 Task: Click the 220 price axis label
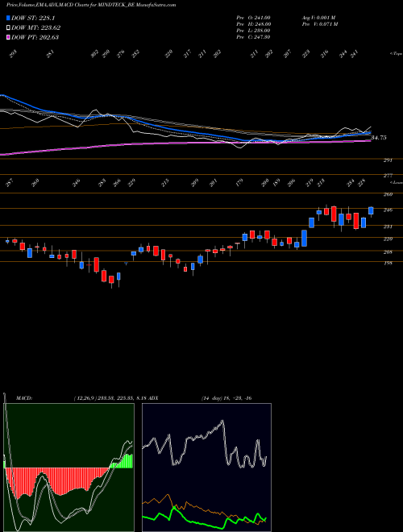pyautogui.click(x=388, y=239)
